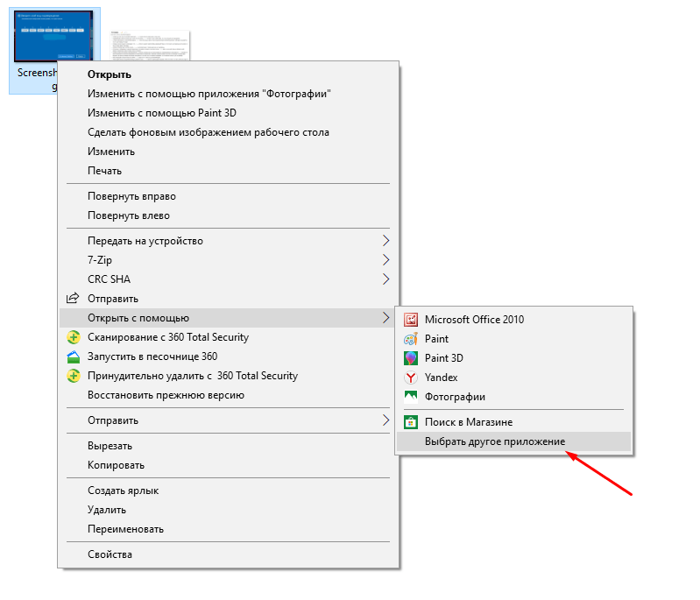
Task: Open the 7-Zip menu entry
Action: (x=228, y=260)
